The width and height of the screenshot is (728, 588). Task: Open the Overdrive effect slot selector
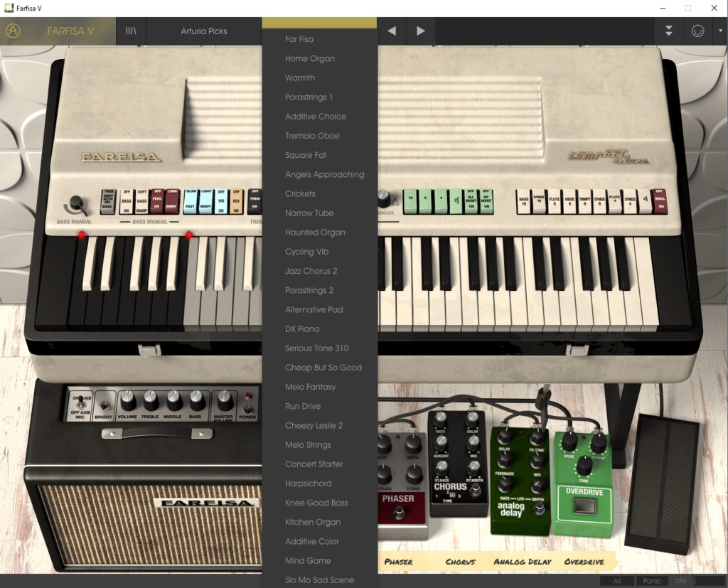click(x=584, y=562)
